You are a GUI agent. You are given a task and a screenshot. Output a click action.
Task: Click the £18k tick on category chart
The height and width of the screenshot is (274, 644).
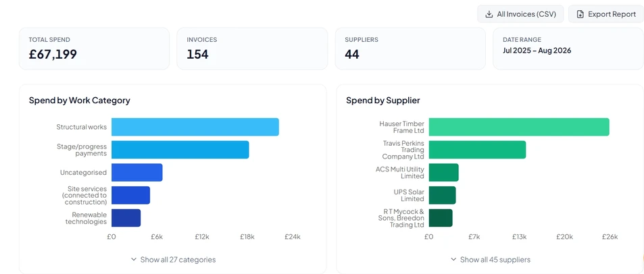pyautogui.click(x=247, y=237)
